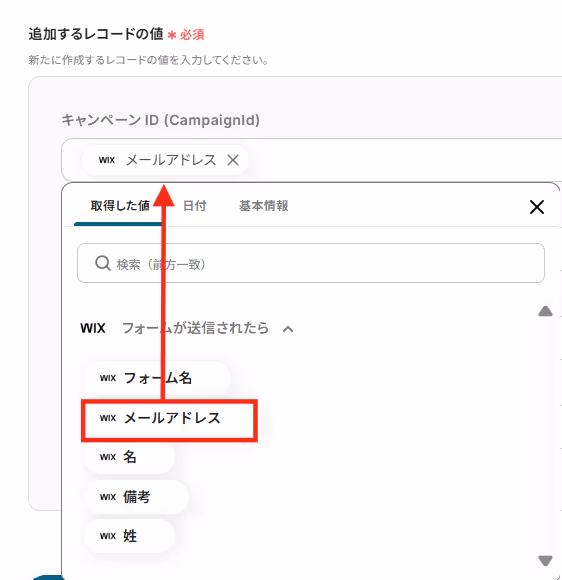Collapse the フォームが送信されたら section chevron
This screenshot has width=562, height=580.
[x=288, y=329]
